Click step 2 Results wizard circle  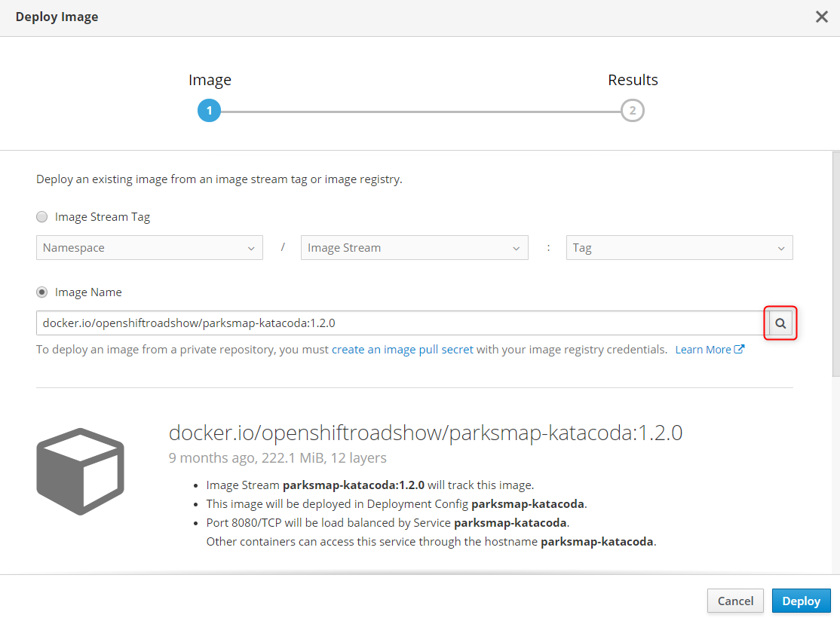click(633, 111)
